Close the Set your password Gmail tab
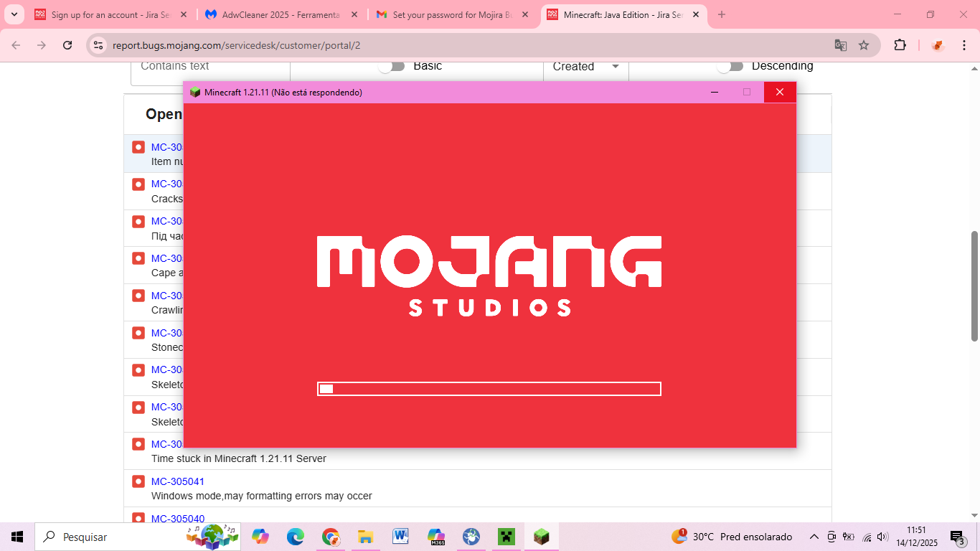 pos(525,14)
